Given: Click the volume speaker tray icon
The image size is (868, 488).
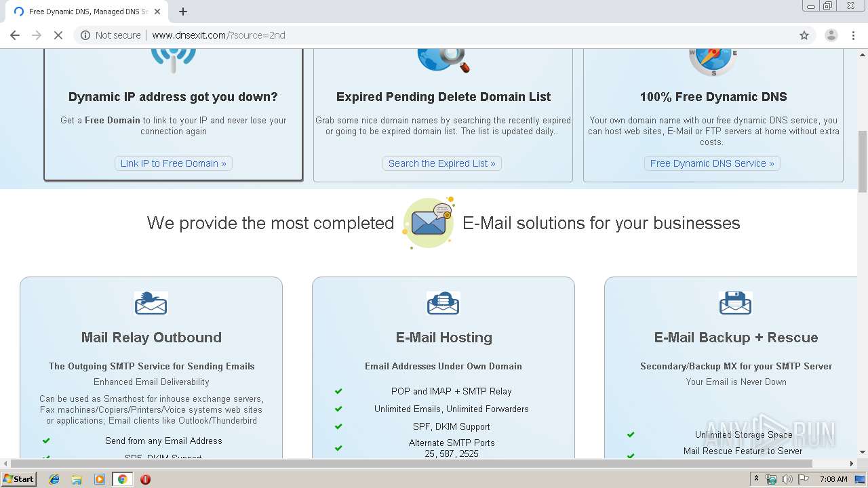Looking at the screenshot, I should click(x=787, y=479).
